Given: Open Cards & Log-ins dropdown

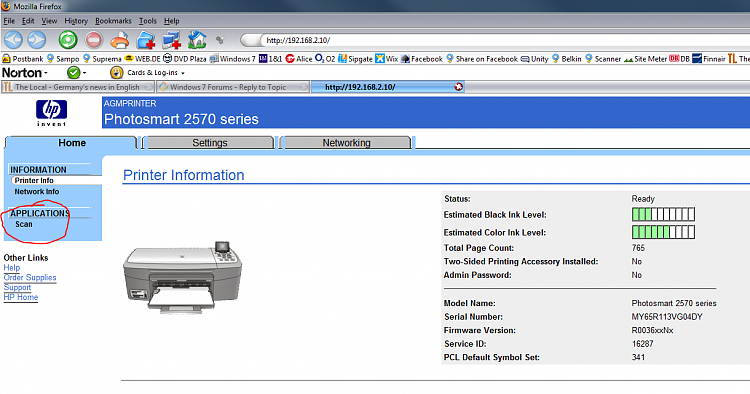Looking at the screenshot, I should [156, 73].
